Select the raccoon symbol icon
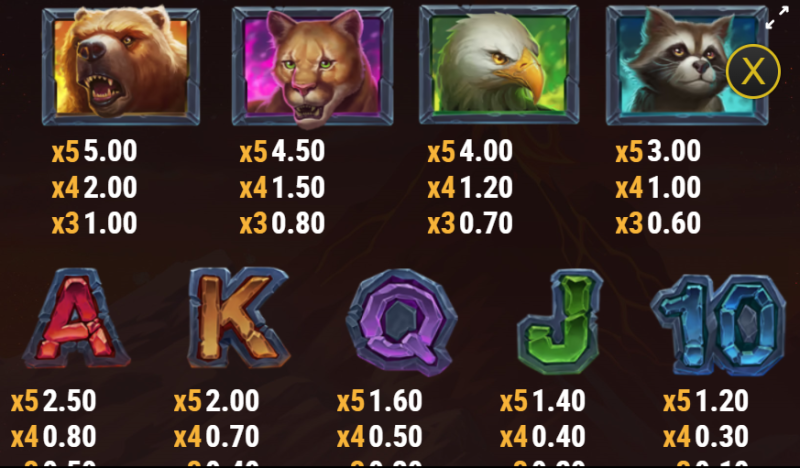800x468 pixels. (687, 65)
